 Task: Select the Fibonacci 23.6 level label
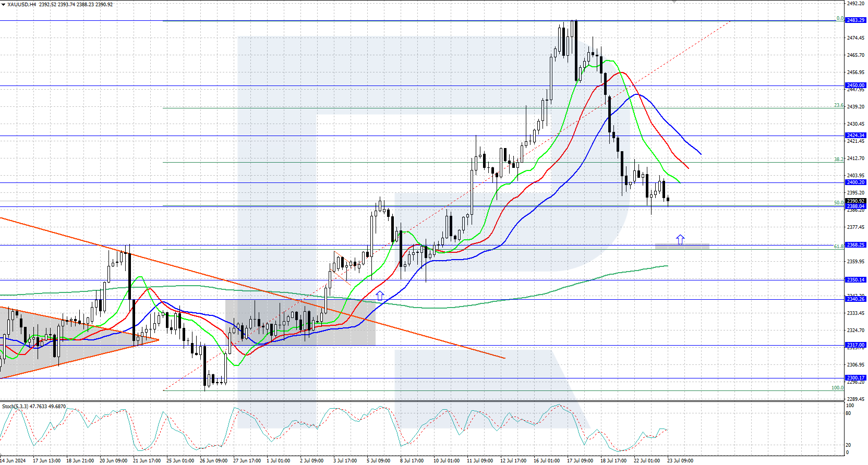click(x=839, y=105)
